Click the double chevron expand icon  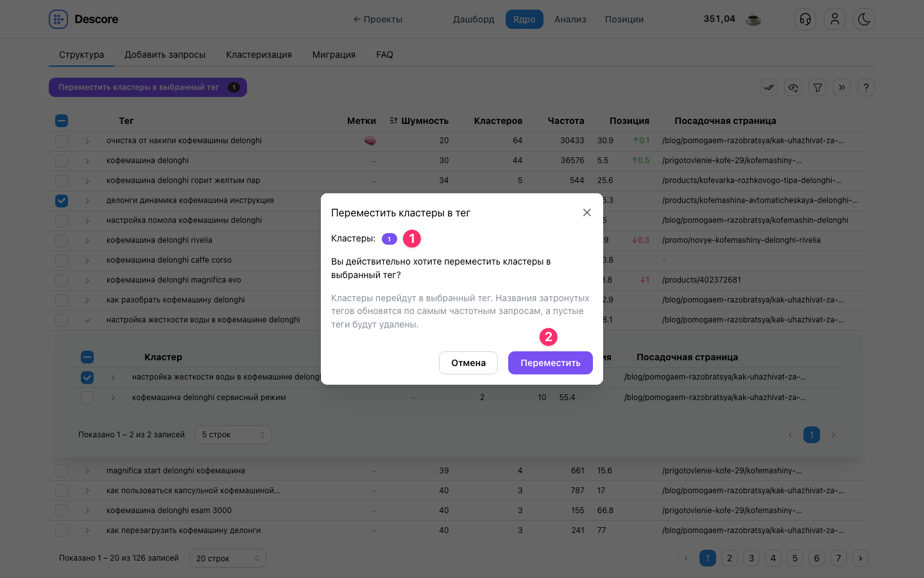[842, 87]
